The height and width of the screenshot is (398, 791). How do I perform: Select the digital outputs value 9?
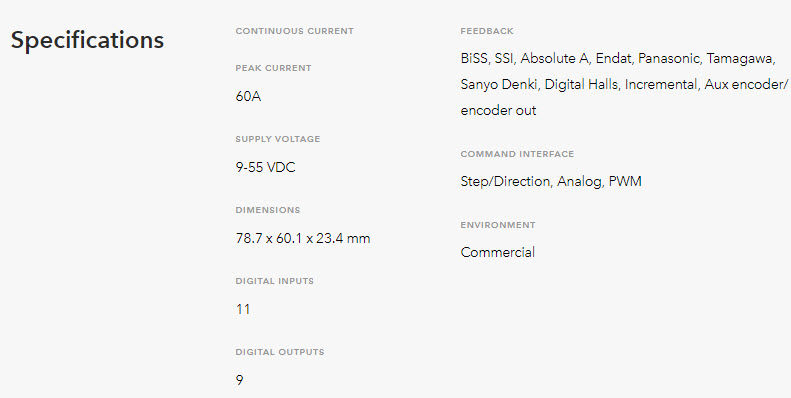point(240,380)
